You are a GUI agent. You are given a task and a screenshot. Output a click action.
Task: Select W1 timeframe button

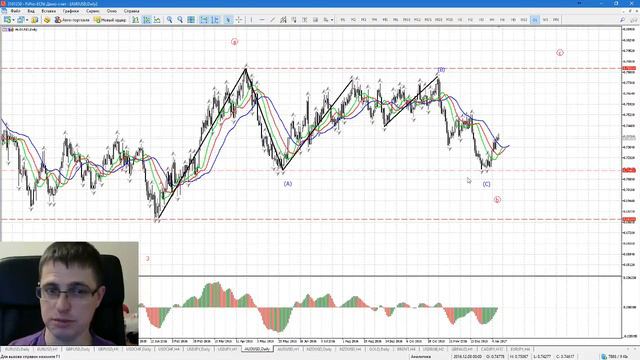point(545,20)
